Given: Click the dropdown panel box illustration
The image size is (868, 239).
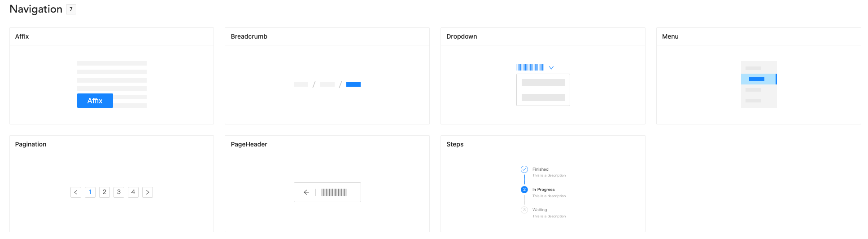Looking at the screenshot, I should [x=543, y=90].
